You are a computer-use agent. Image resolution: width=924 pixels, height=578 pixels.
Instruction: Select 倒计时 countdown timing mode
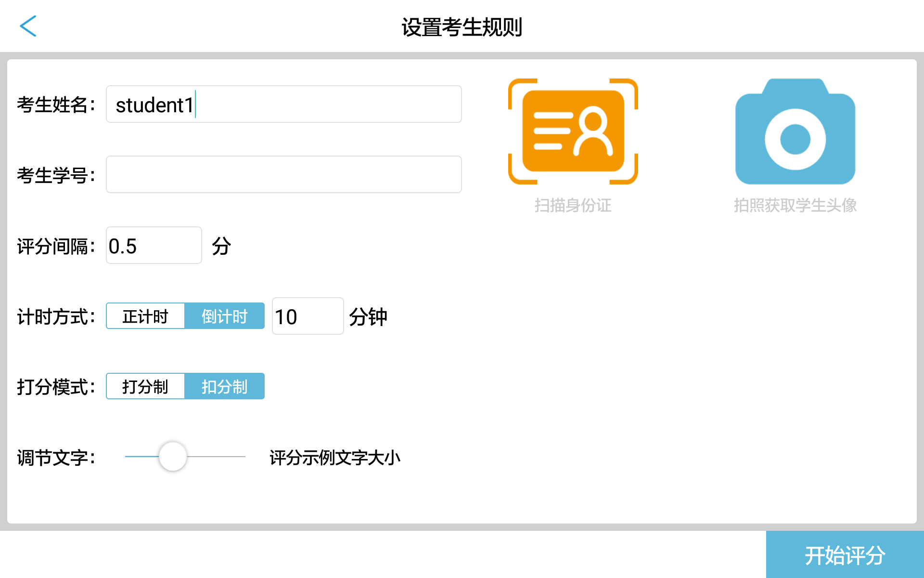(x=224, y=316)
